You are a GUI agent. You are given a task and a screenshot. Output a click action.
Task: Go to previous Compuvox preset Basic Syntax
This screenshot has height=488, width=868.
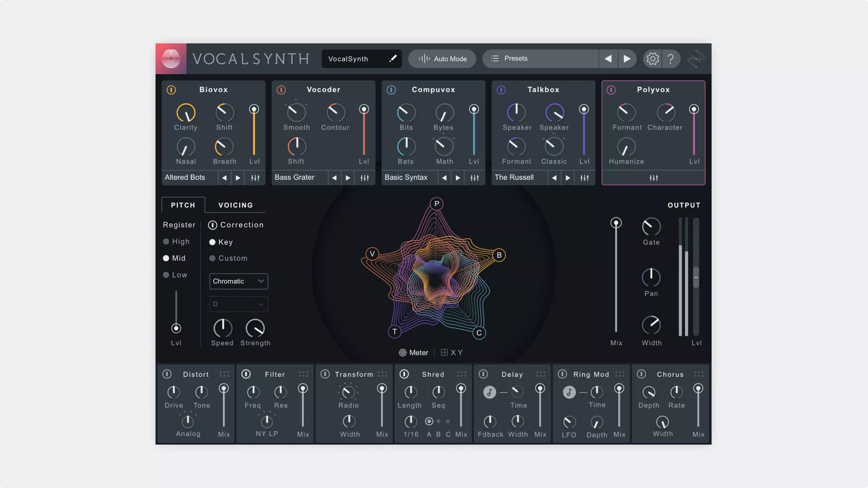(444, 178)
